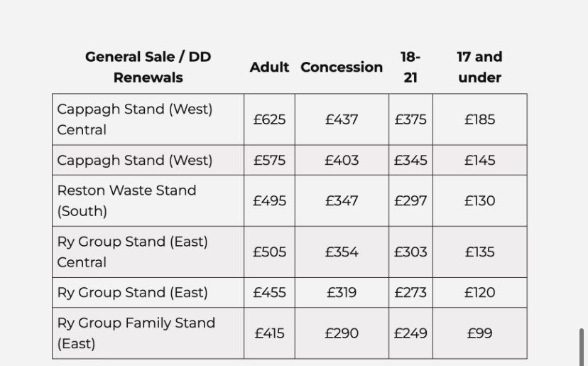Click the General Sale / DD Renewals header

[x=148, y=68]
